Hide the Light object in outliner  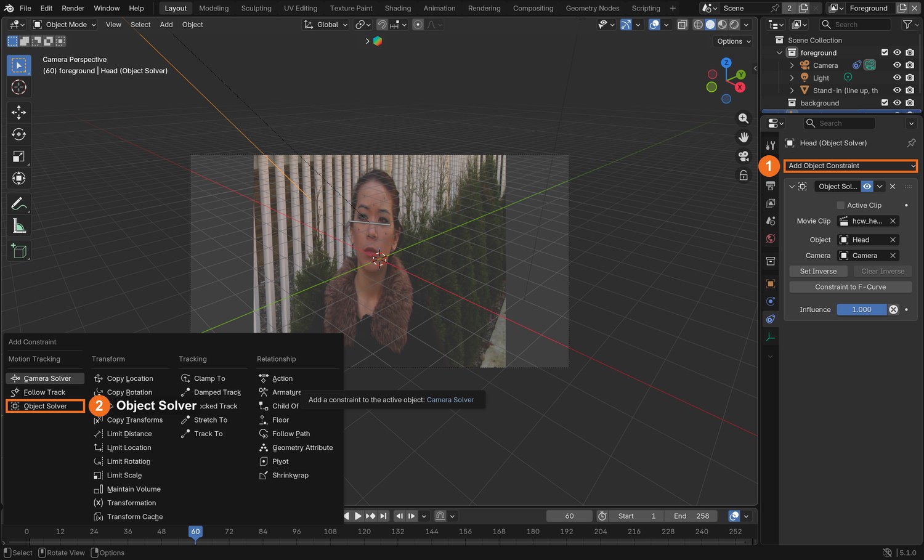(897, 78)
